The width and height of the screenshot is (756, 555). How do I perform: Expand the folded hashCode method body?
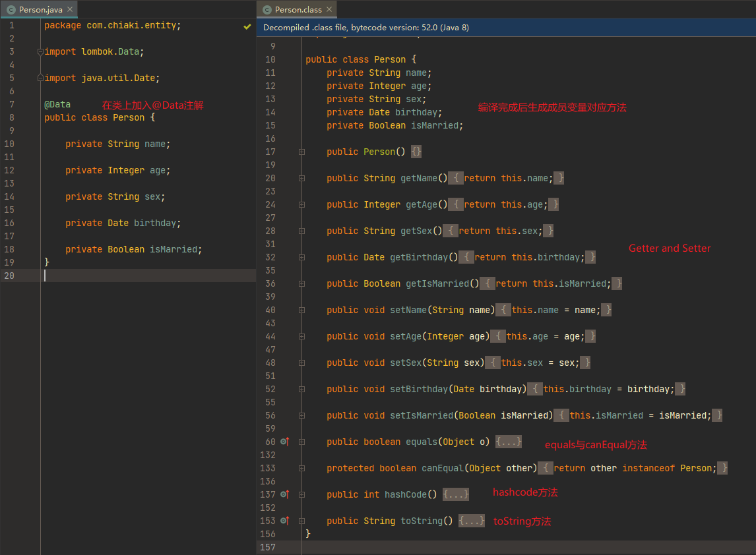click(456, 494)
